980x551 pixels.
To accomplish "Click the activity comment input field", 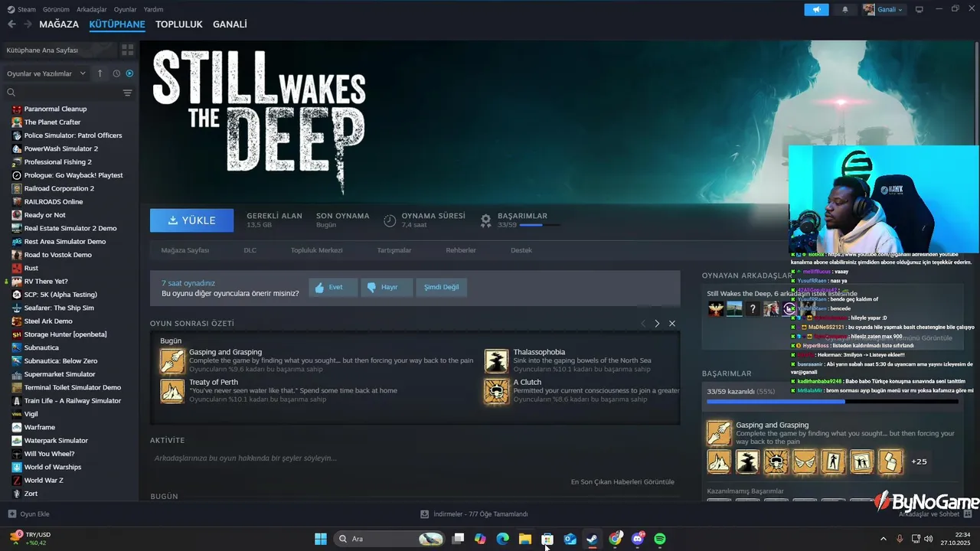I will pyautogui.click(x=414, y=458).
